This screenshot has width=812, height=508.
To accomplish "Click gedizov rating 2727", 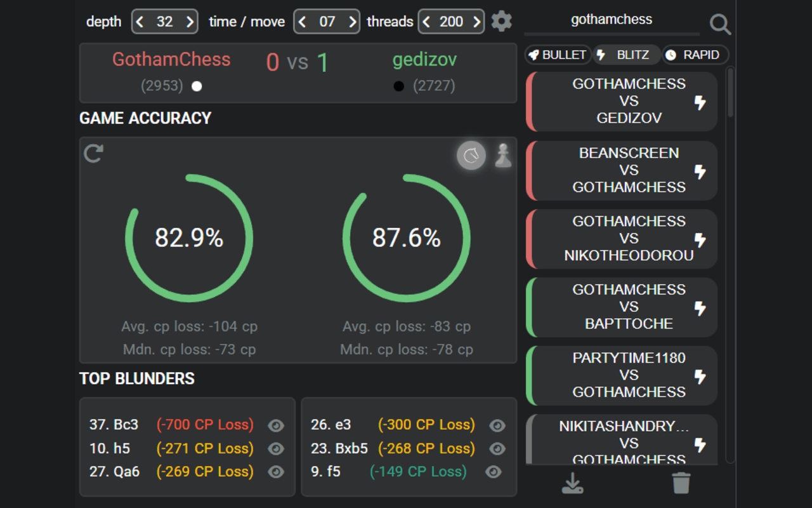I will 434,86.
